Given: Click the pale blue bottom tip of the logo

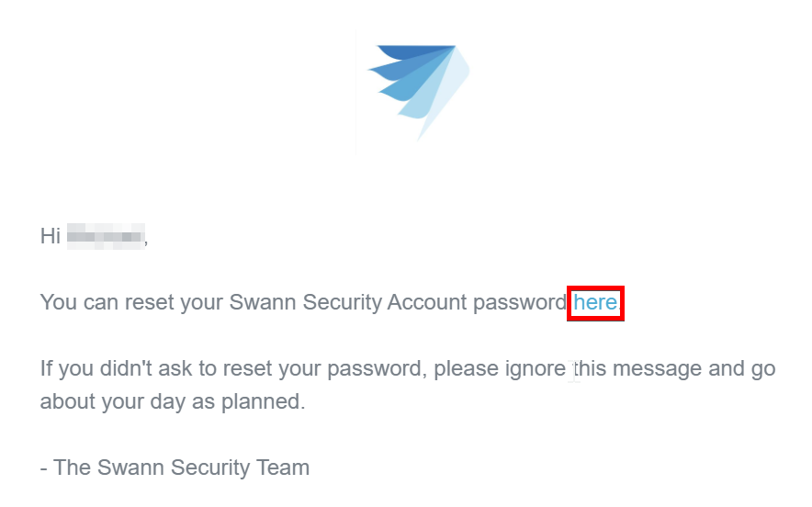Looking at the screenshot, I should [423, 131].
